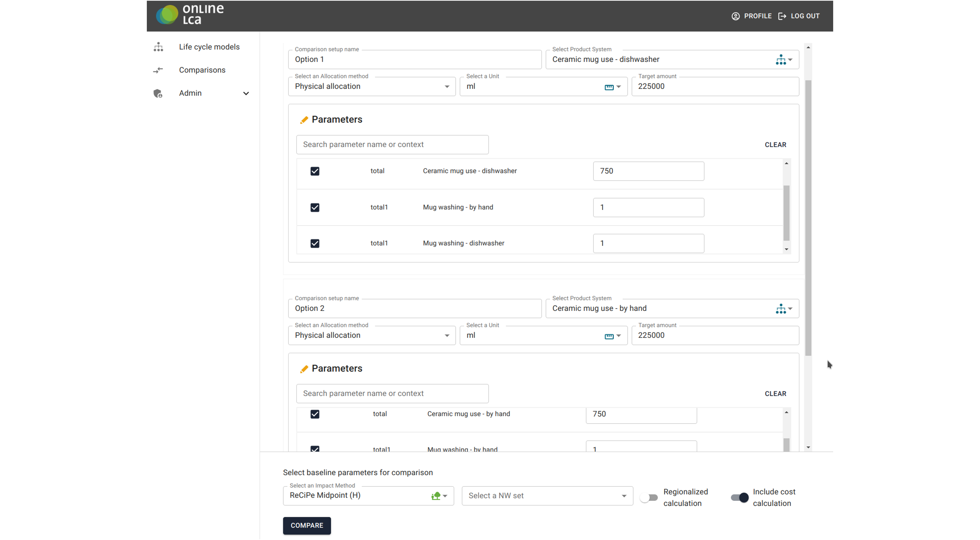Uncheck total parameter for Ceramic mug use - by hand
This screenshot has height=540, width=980.
point(315,414)
